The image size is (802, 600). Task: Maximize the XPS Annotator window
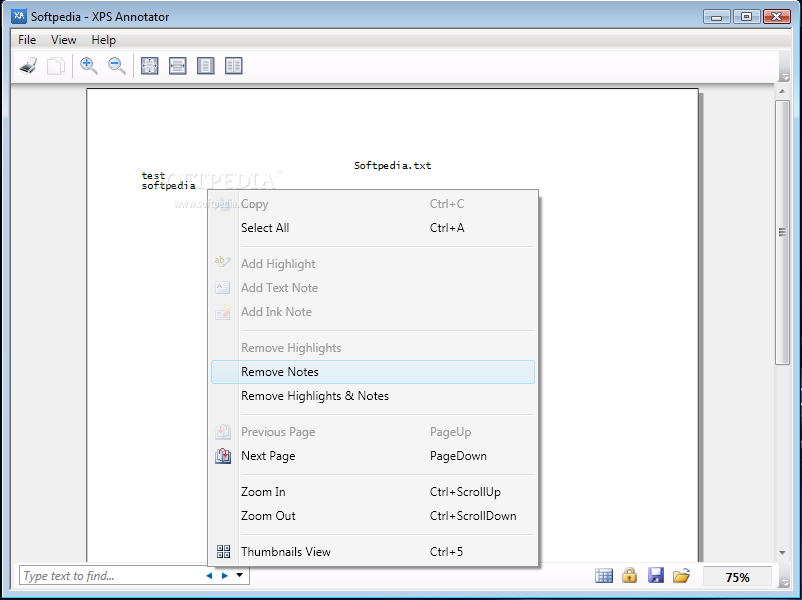pyautogui.click(x=746, y=17)
